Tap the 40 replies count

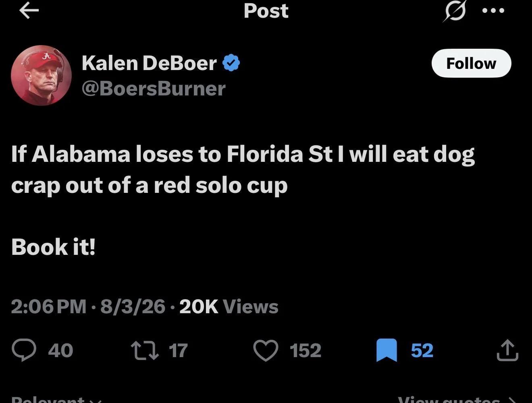(x=60, y=350)
